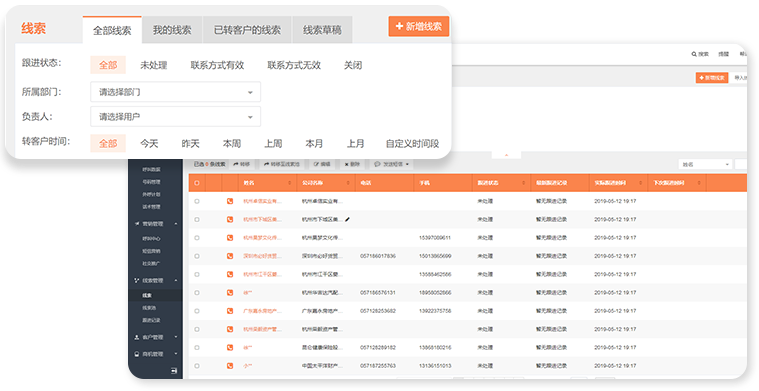Collapse filter panel using small orange up arrow
759x391 pixels.
coord(506,155)
